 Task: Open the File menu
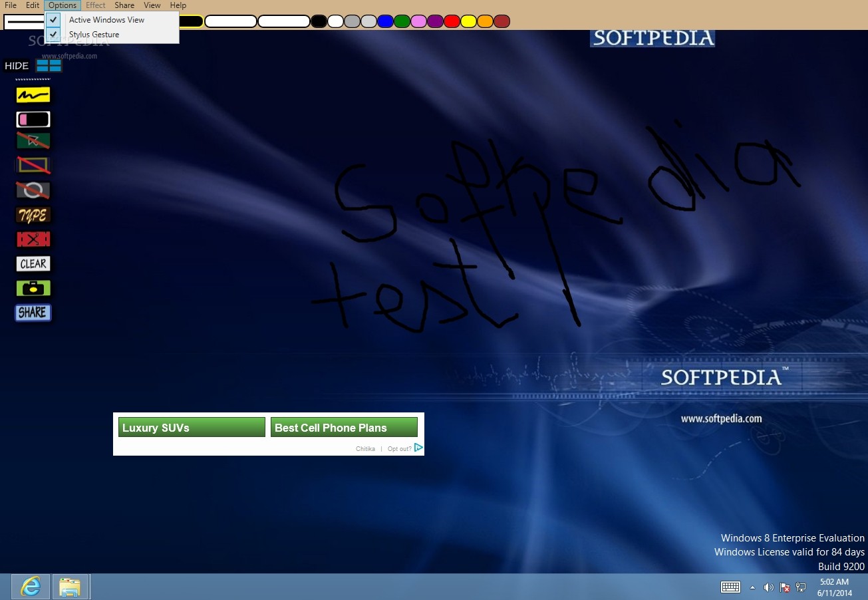(11, 5)
